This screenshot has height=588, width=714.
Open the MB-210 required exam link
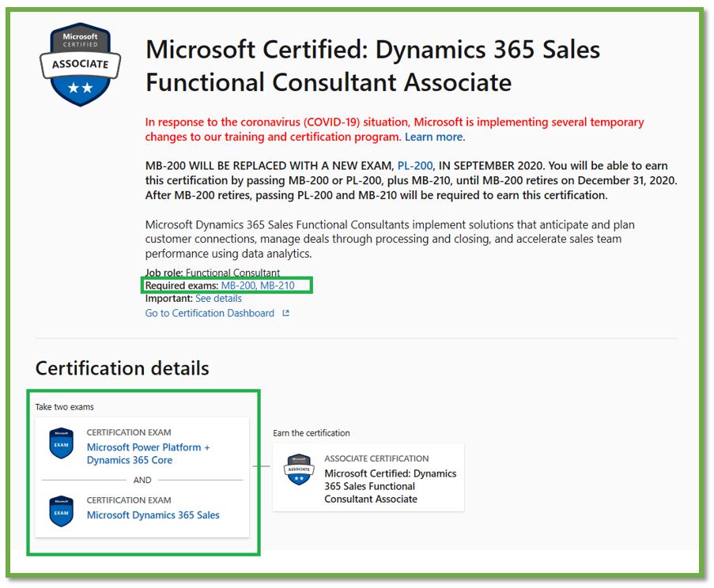tap(278, 285)
